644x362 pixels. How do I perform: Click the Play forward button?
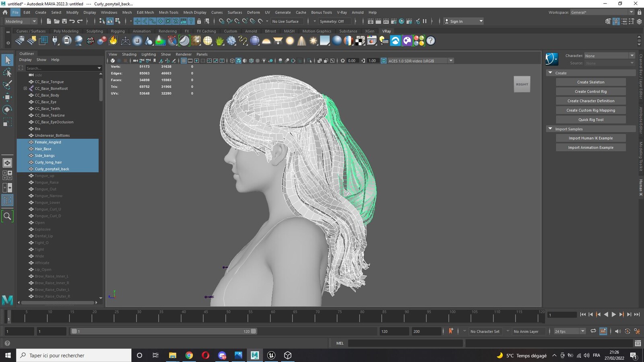tap(613, 315)
